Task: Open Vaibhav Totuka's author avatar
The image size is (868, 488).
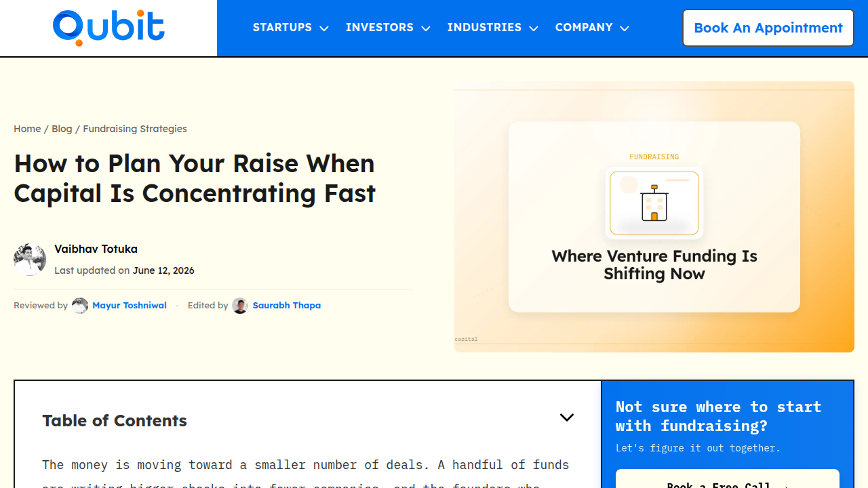Action: [x=30, y=260]
